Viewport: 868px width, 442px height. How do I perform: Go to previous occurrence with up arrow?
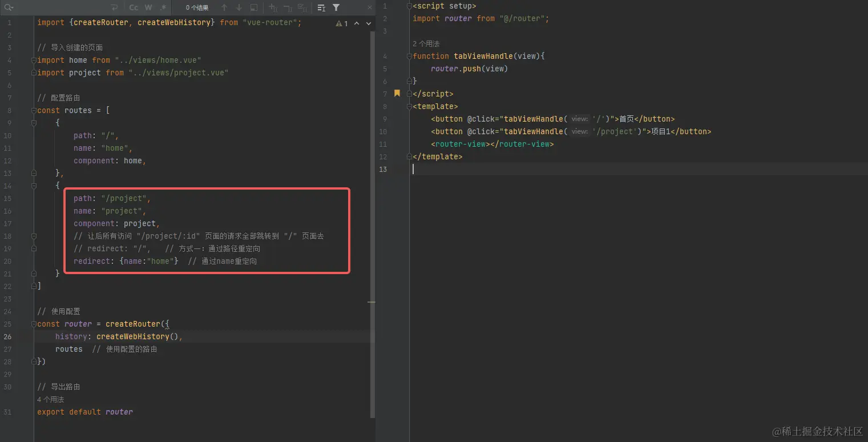[224, 7]
